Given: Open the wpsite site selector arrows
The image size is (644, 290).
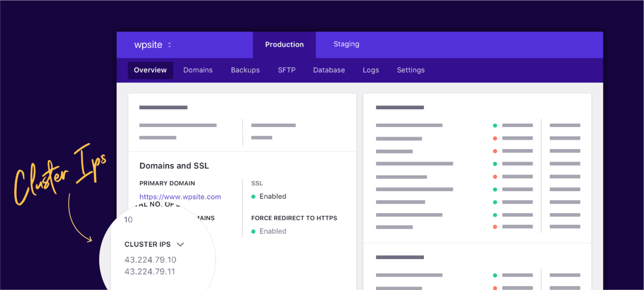Looking at the screenshot, I should pos(169,45).
